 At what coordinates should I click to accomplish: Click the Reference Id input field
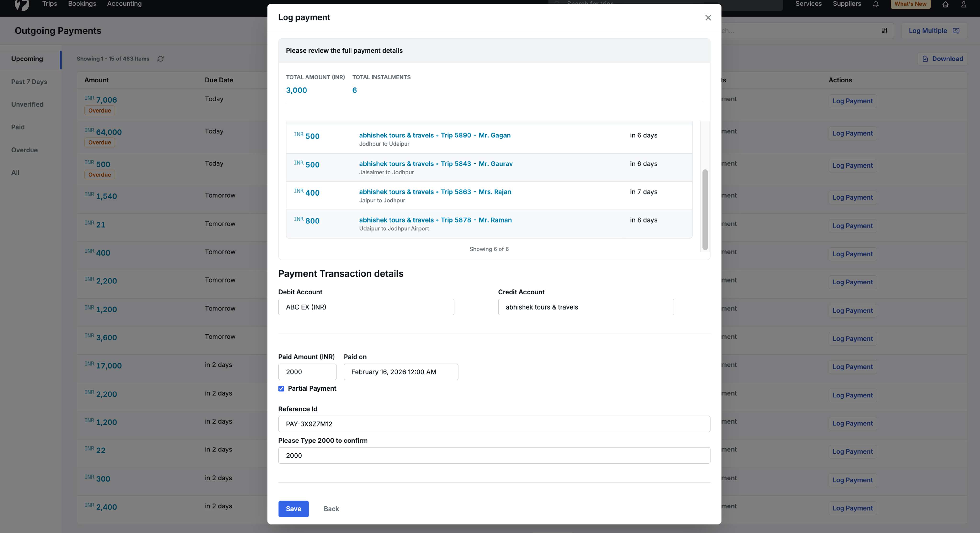pyautogui.click(x=494, y=424)
